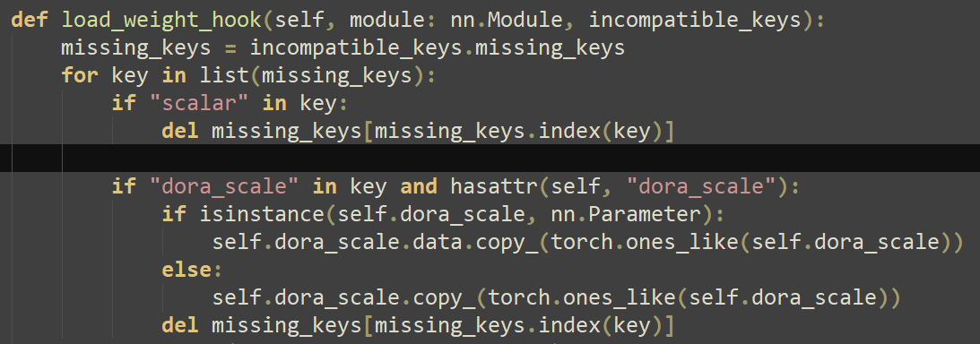
Task: Click the and operator keyword
Action: click(x=419, y=186)
